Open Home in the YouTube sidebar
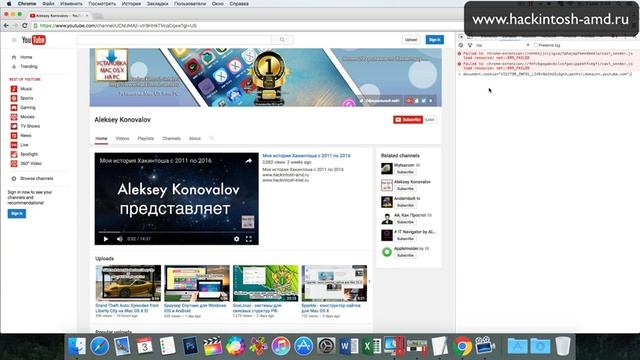Image resolution: width=640 pixels, height=360 pixels. coord(26,57)
